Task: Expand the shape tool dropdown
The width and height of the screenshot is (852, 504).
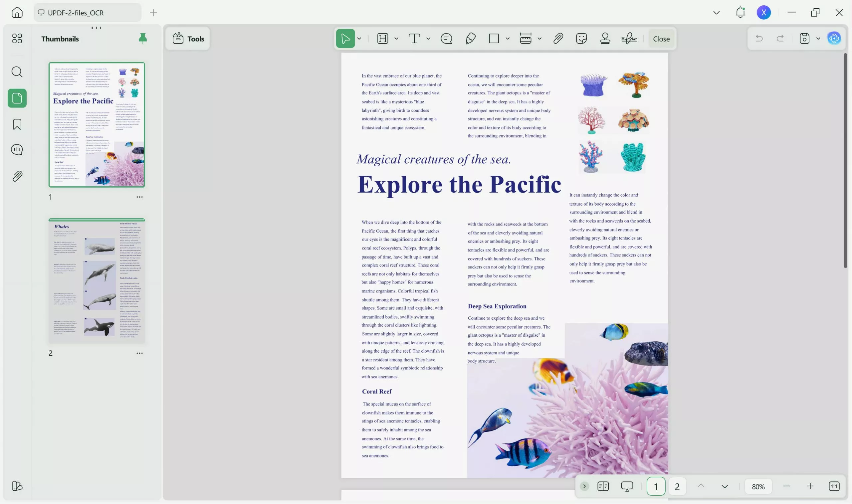Action: 508,38
